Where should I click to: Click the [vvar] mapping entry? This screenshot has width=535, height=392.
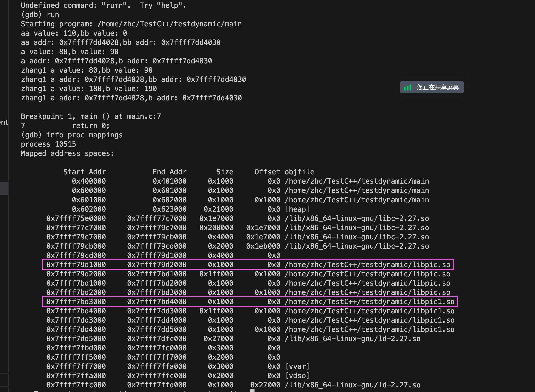pyautogui.click(x=297, y=366)
